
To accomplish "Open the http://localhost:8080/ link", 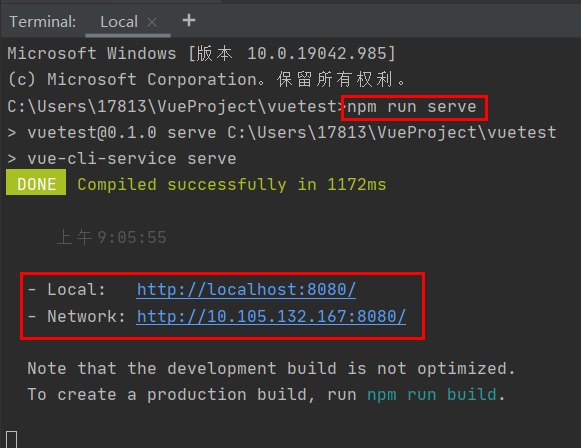I will point(246,289).
